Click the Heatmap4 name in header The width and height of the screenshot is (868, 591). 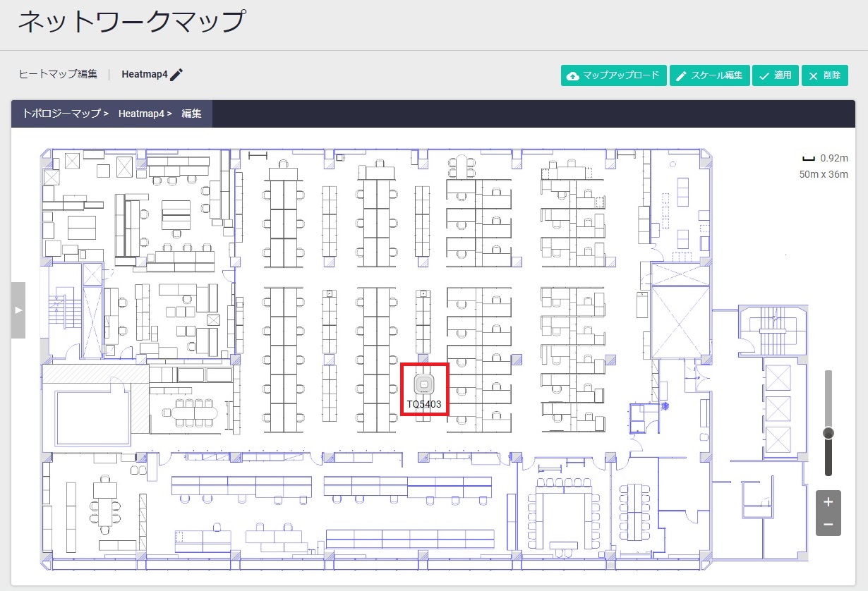pyautogui.click(x=144, y=74)
